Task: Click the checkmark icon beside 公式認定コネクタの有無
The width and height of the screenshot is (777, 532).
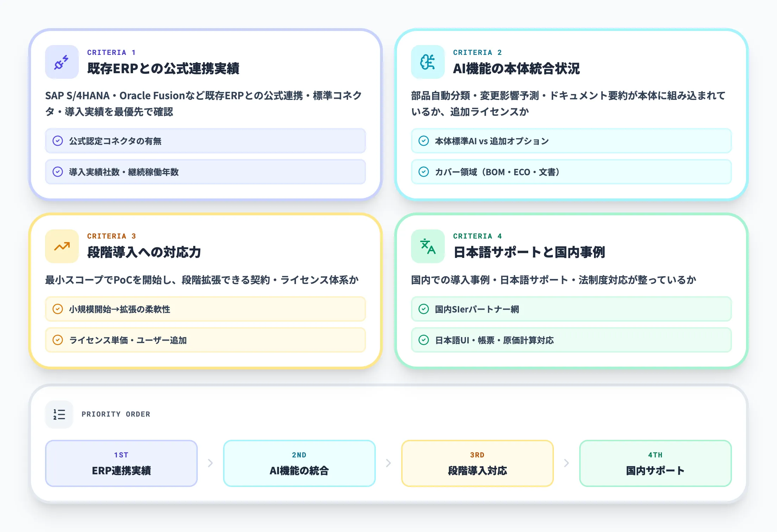Action: click(x=57, y=141)
